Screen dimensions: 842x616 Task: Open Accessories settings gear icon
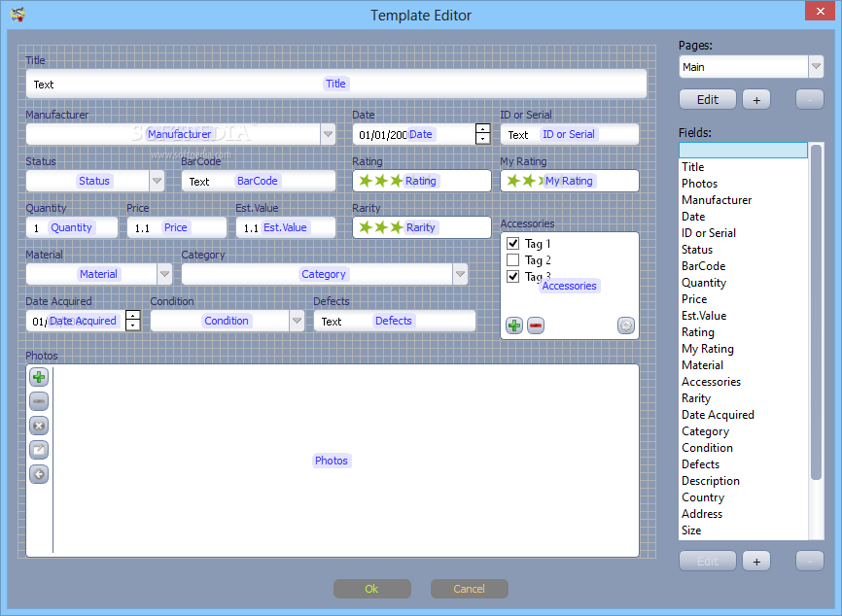[625, 325]
